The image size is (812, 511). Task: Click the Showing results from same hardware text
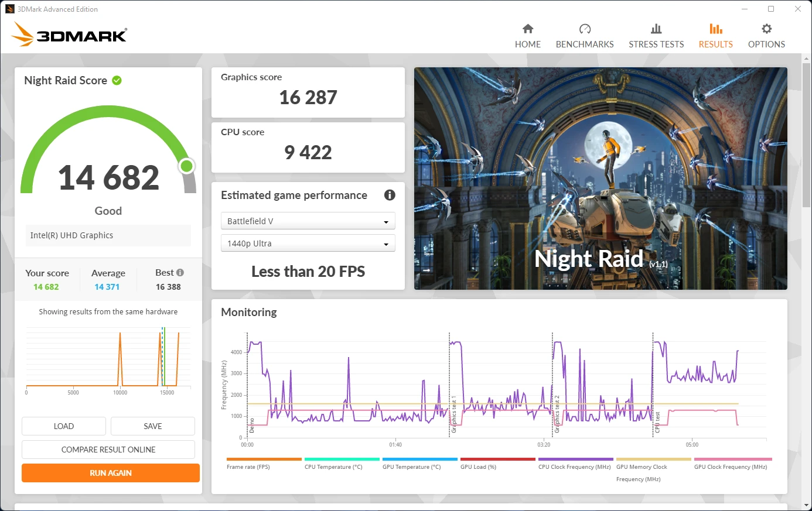[x=108, y=312]
